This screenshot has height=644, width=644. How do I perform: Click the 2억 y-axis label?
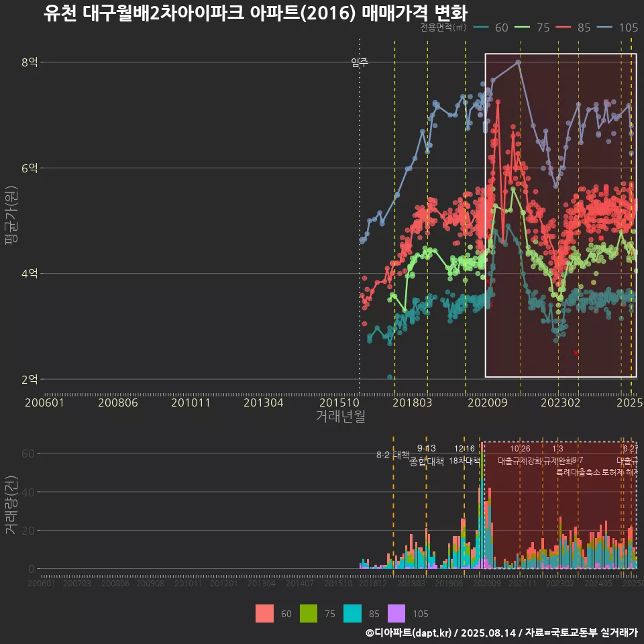coord(30,379)
